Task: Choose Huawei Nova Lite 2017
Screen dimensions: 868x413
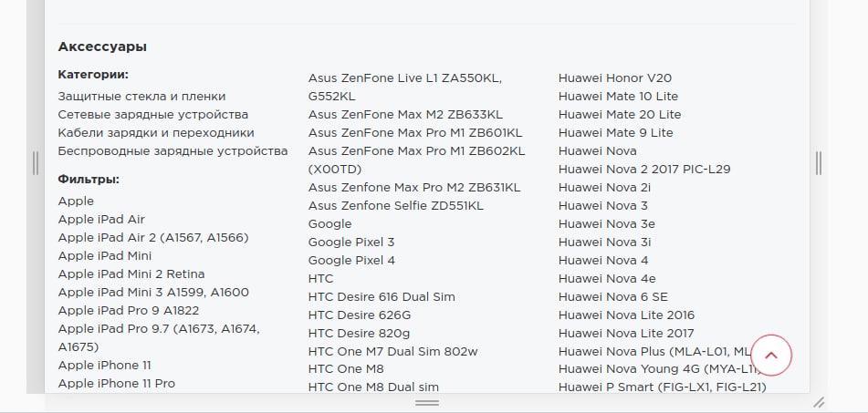Action: pyautogui.click(x=626, y=334)
